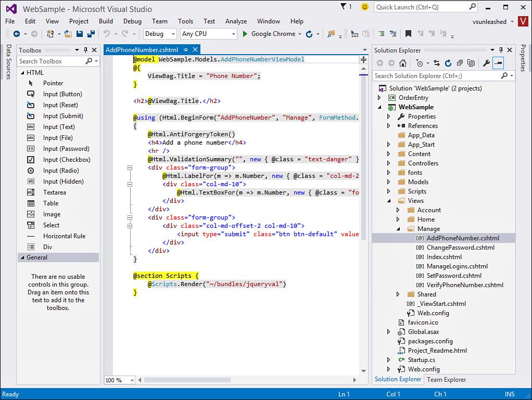
Task: Open the Data Sources side tab
Action: pyautogui.click(x=9, y=62)
